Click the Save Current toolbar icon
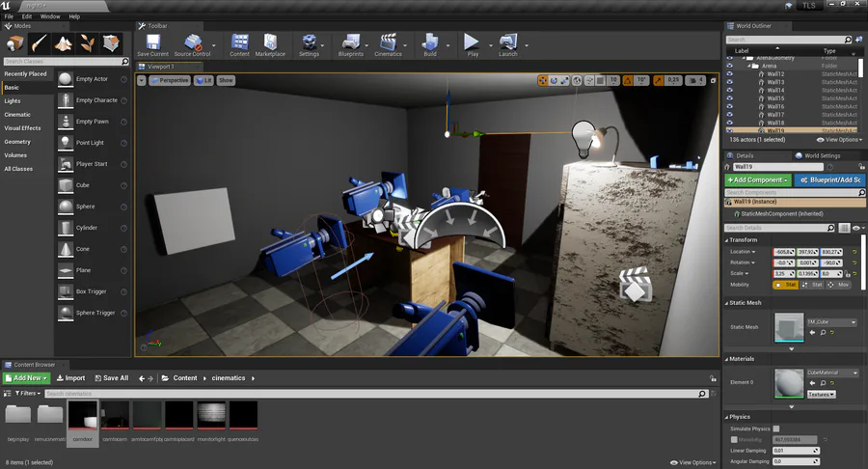Screen dimensions: 868x469 pyautogui.click(x=152, y=44)
